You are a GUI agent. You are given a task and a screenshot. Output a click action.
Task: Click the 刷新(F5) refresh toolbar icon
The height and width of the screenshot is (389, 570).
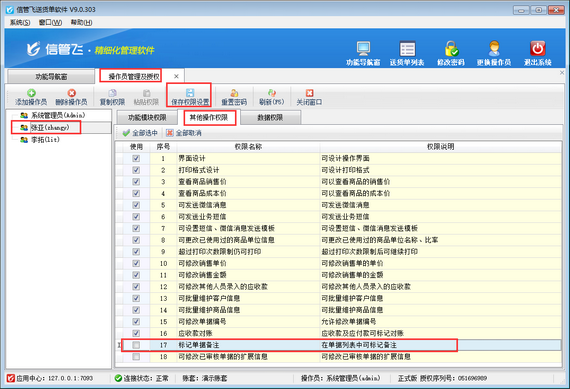pyautogui.click(x=272, y=93)
